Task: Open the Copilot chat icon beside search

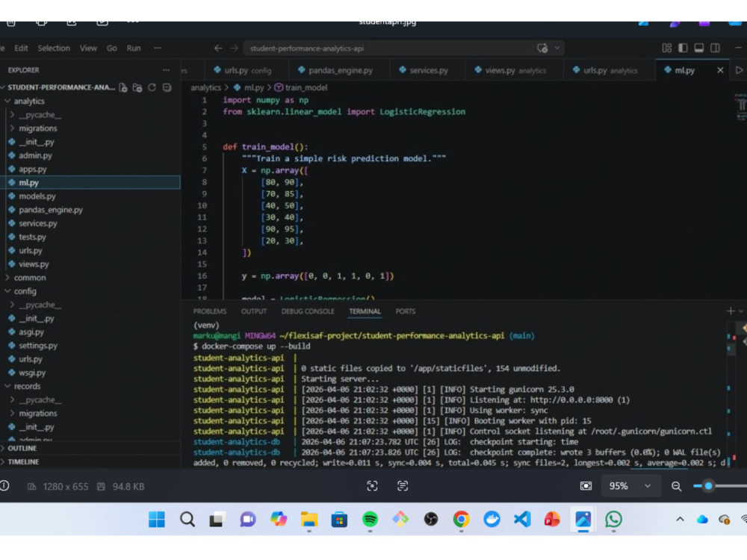Action: coord(542,48)
